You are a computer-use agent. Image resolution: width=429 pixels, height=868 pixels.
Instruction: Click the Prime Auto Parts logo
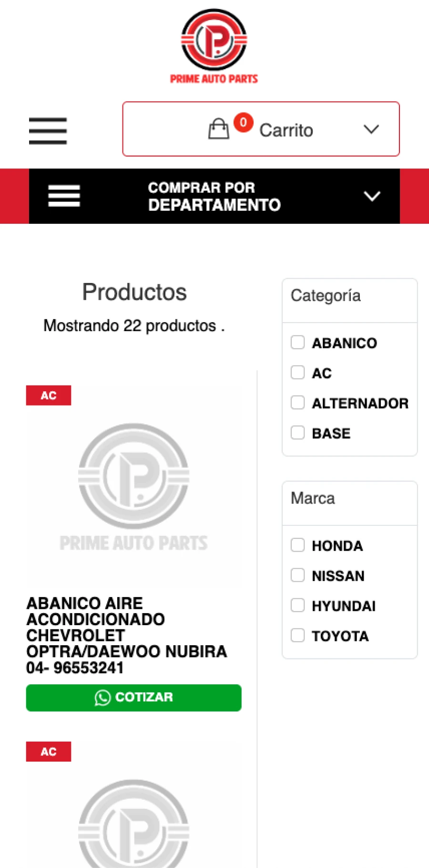point(214,46)
